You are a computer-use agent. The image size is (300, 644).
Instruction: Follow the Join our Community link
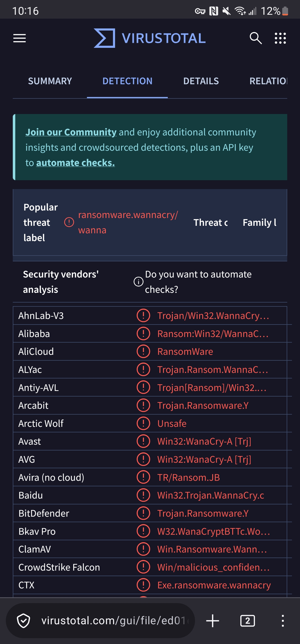tap(71, 132)
